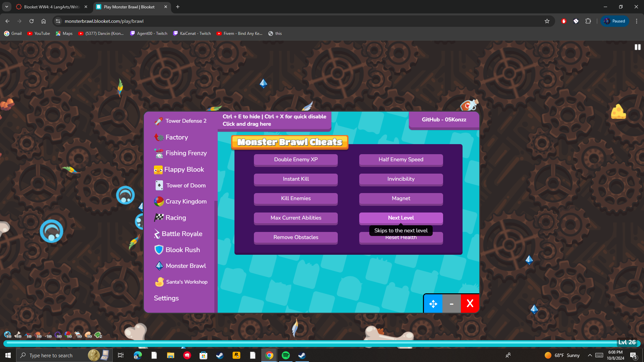Pause the game with pause icon
Image resolution: width=644 pixels, height=362 pixels.
click(x=637, y=47)
